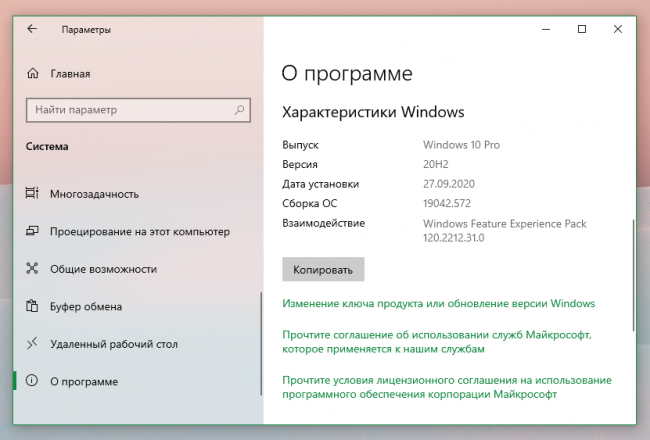Click the Версия label

pos(300,164)
